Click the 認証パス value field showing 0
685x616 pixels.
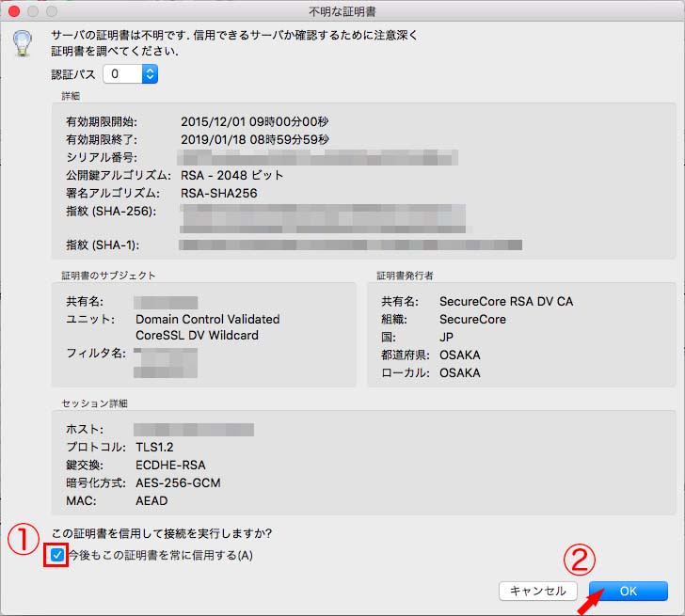point(122,73)
